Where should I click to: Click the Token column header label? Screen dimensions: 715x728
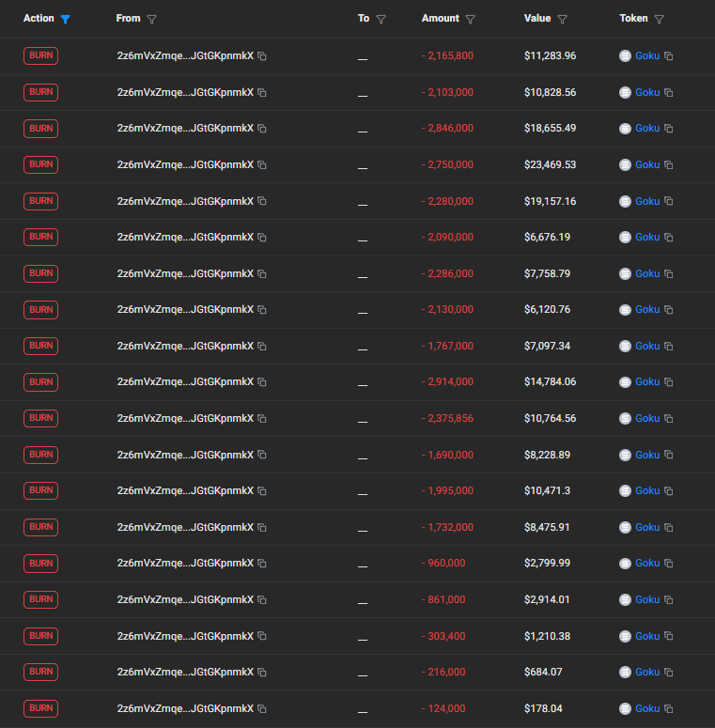tap(633, 19)
